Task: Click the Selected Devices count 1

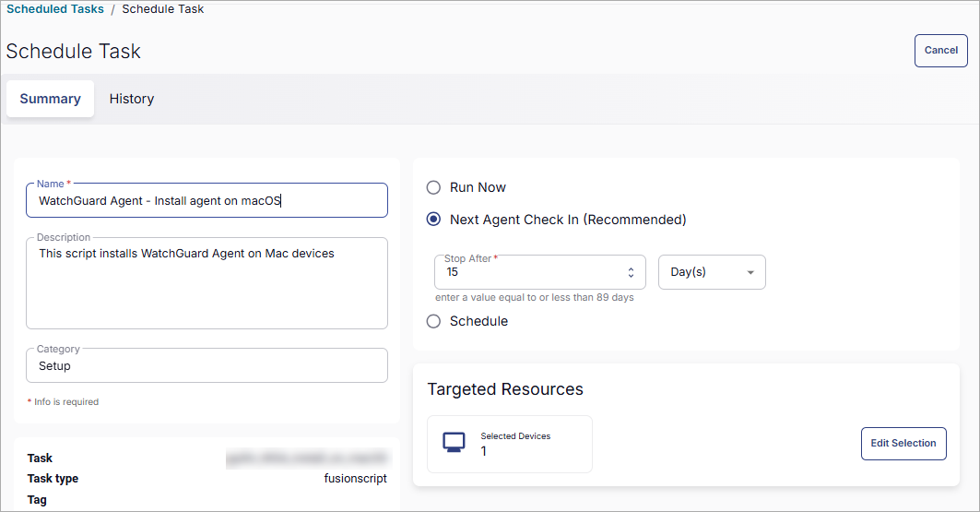Action: pyautogui.click(x=484, y=451)
